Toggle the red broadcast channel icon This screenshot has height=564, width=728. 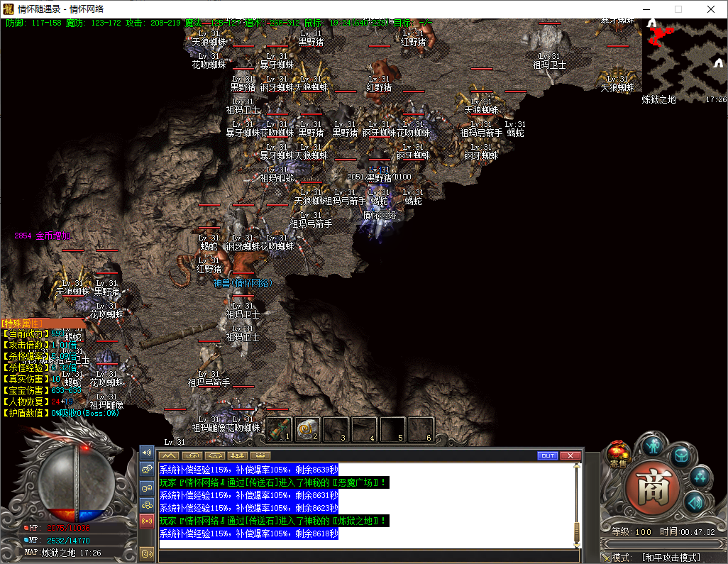147,521
